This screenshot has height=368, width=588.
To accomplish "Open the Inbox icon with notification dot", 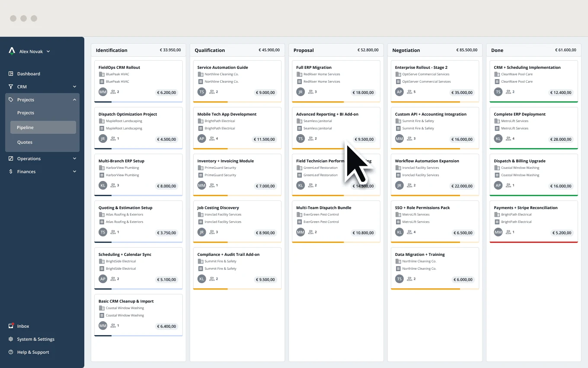I will tap(11, 326).
